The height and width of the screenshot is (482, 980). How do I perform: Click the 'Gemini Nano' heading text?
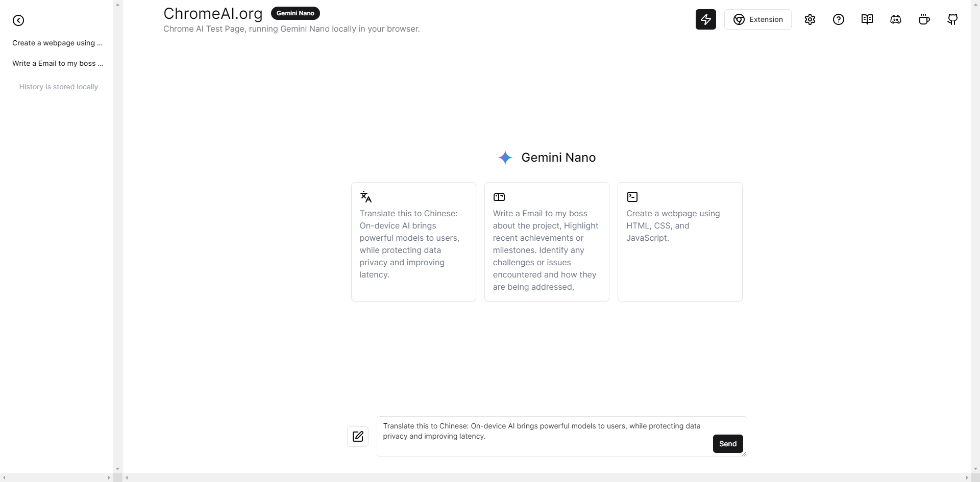(x=558, y=158)
